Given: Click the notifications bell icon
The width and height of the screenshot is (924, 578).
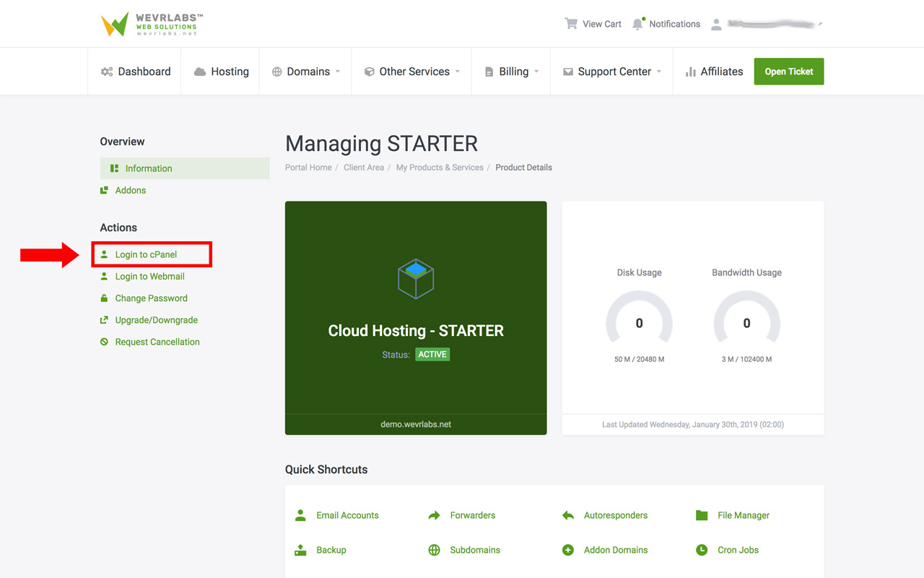Looking at the screenshot, I should [637, 24].
